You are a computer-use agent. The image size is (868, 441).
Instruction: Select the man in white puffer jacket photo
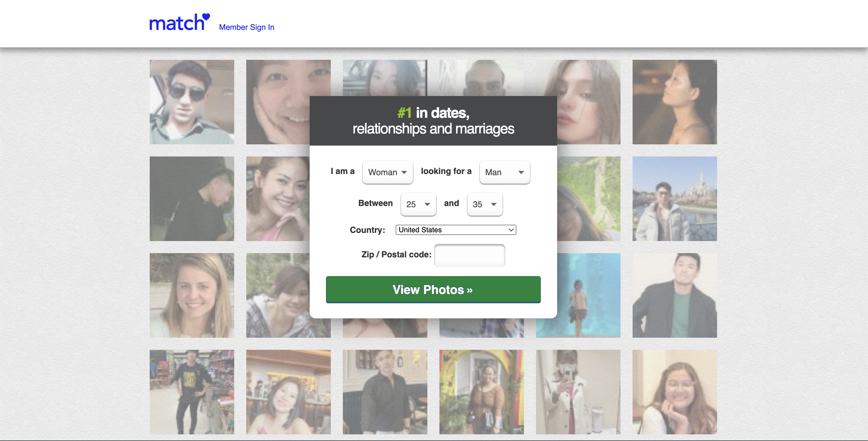pyautogui.click(x=675, y=198)
